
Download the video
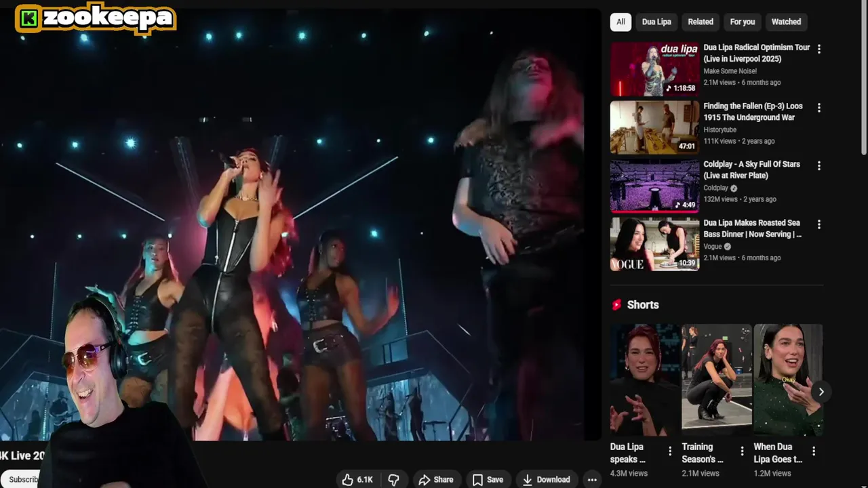(547, 479)
